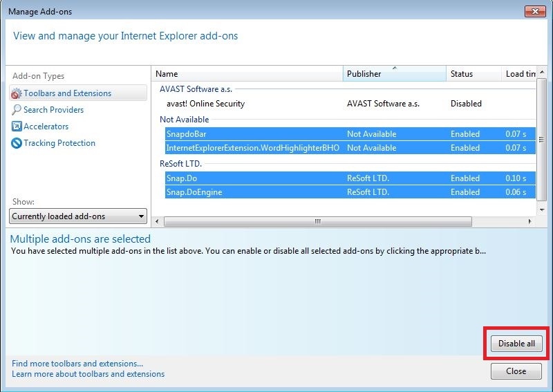Click the horizontal scrollbar right arrow
The height and width of the screenshot is (392, 553).
[x=530, y=222]
